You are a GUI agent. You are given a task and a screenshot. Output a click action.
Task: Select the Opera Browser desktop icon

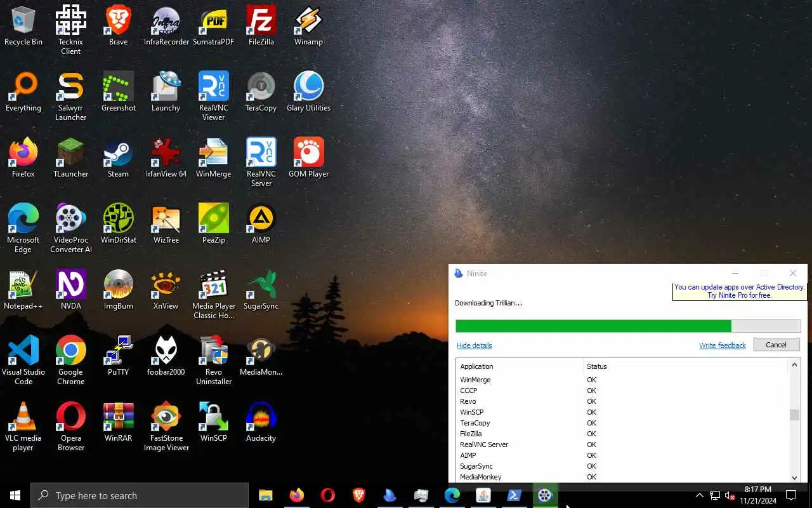[71, 427]
